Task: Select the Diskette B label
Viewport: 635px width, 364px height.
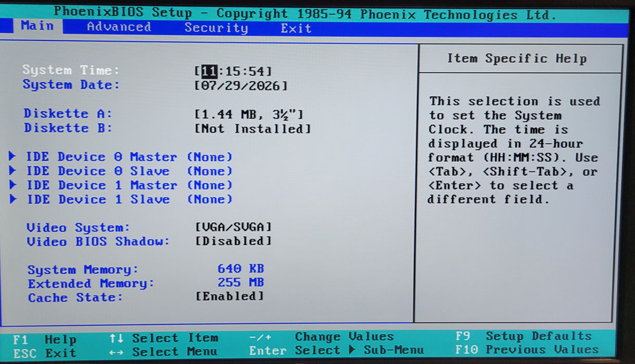Action: (68, 128)
